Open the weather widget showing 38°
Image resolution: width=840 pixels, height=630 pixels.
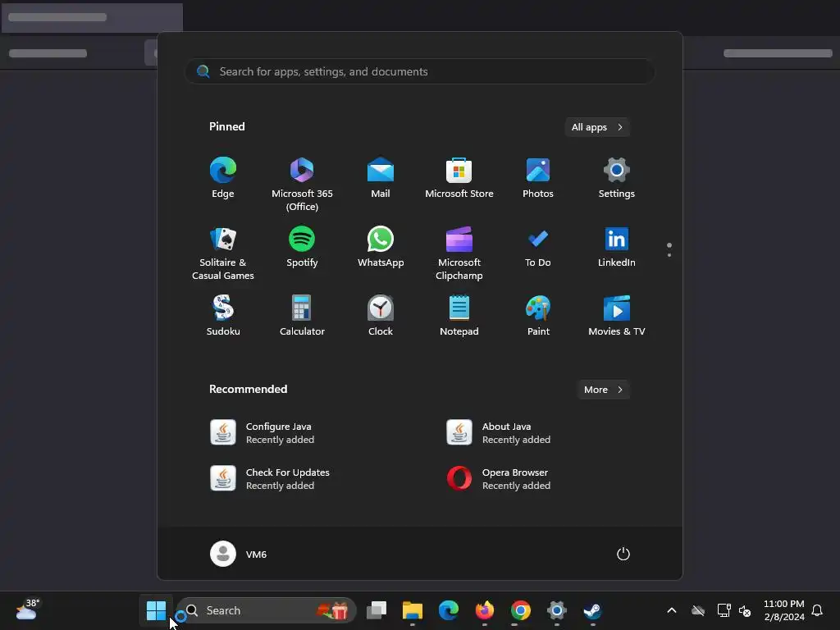(x=27, y=610)
